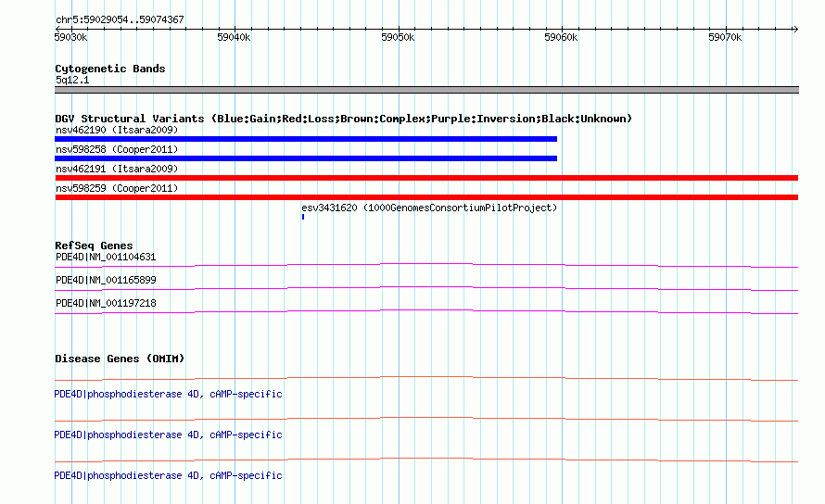Click the 59030k ruler tick label
This screenshot has height=504, width=825.
(71, 37)
